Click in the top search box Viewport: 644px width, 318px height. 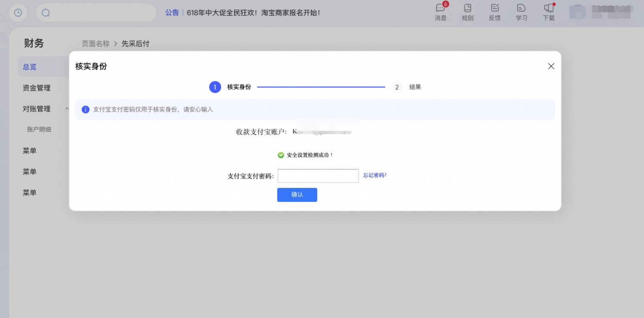[x=96, y=13]
